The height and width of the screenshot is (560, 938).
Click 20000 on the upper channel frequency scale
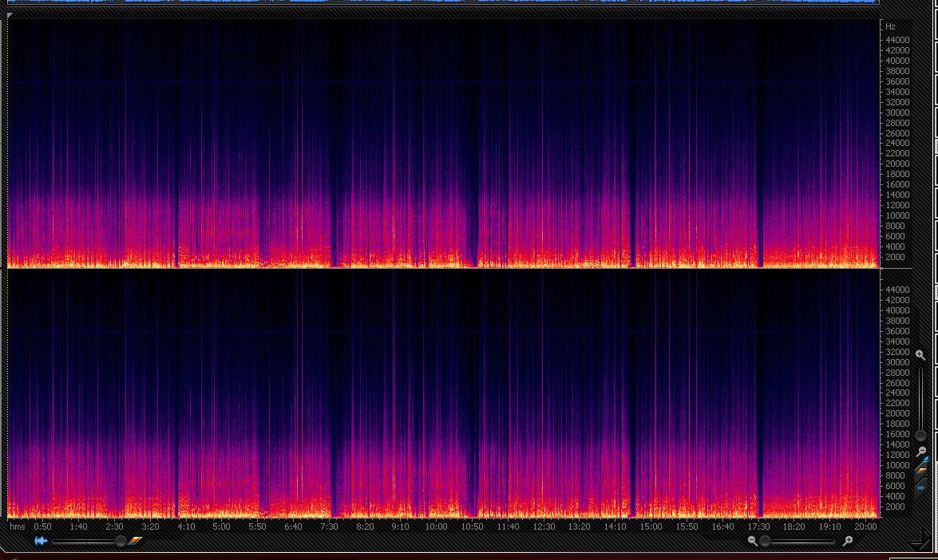pos(897,164)
